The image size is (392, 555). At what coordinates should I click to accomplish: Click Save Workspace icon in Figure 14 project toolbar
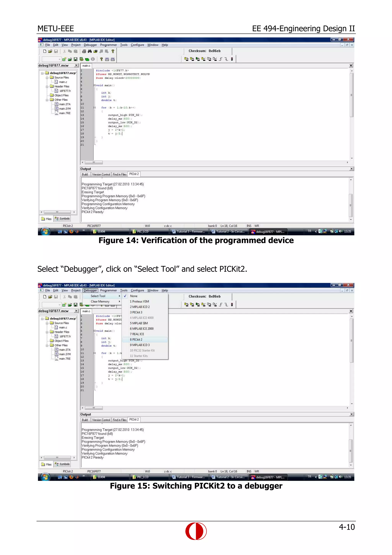click(x=76, y=59)
